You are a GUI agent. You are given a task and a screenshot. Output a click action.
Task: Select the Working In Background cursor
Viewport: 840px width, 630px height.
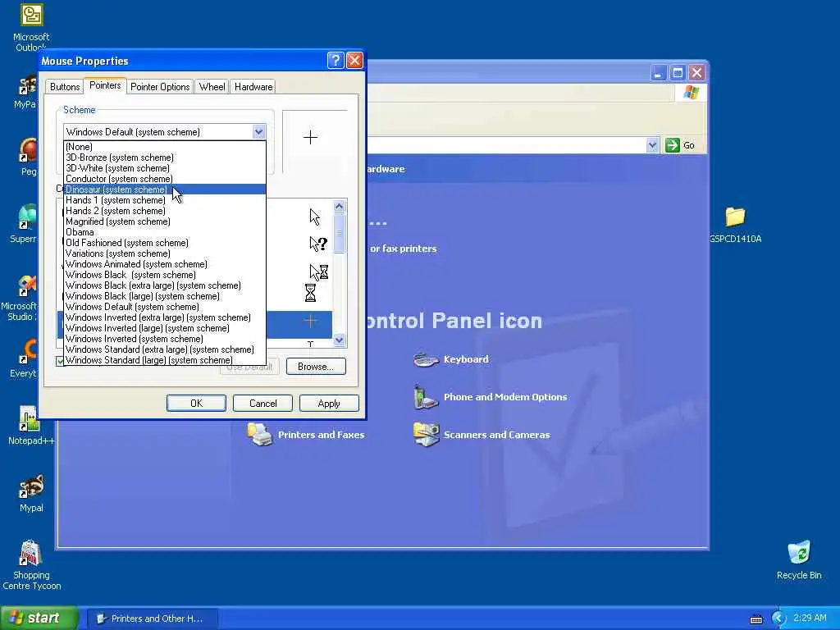point(319,272)
